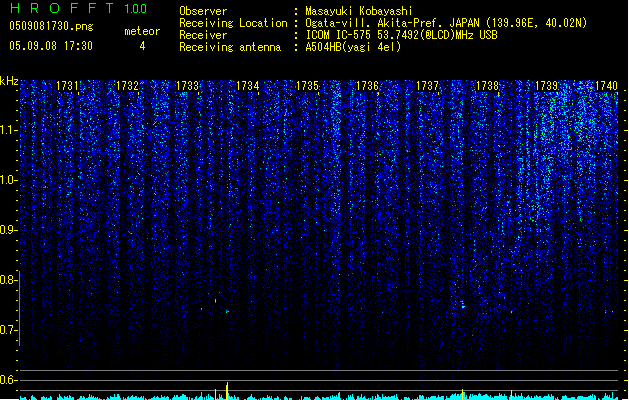
Task: Click the filename 0509081730.png
Action: click(51, 26)
